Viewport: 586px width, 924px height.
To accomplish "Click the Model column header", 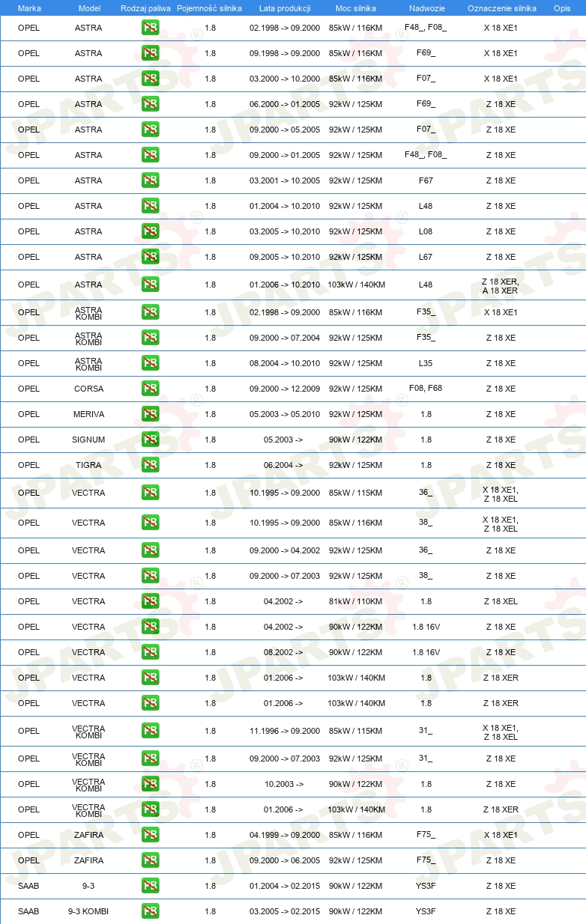I will (x=89, y=8).
